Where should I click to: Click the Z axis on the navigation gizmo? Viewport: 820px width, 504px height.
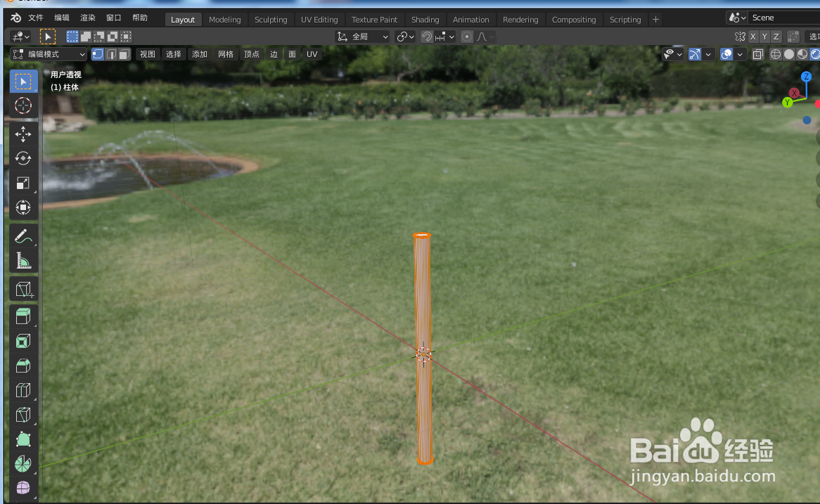[805, 77]
